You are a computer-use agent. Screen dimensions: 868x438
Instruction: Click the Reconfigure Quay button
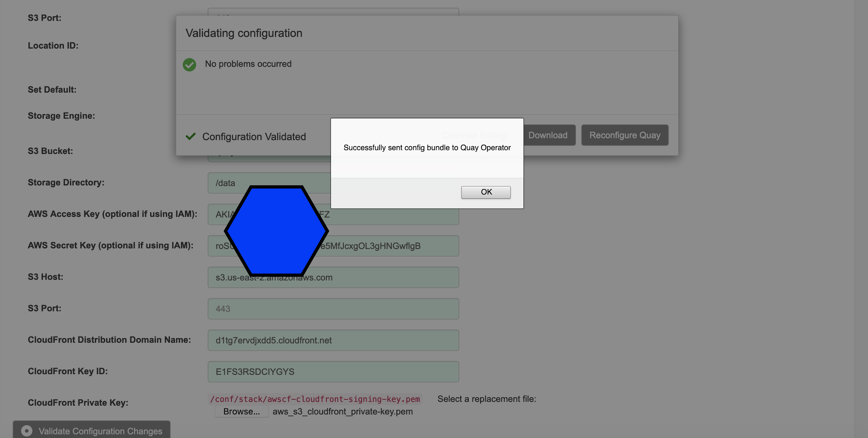click(624, 135)
